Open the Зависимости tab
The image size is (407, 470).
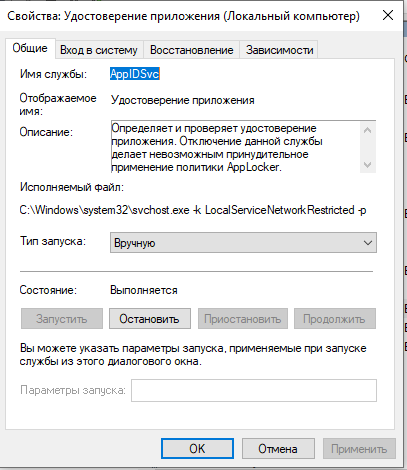click(279, 50)
